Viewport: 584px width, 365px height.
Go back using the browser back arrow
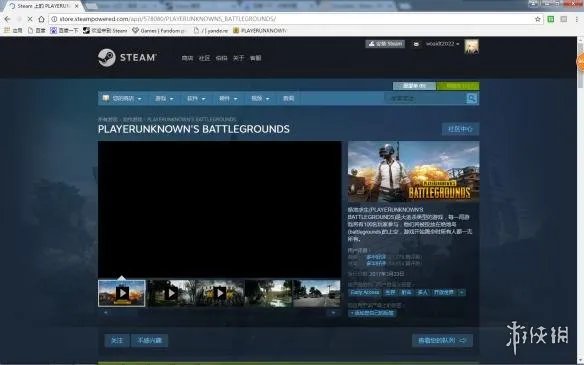(x=7, y=19)
